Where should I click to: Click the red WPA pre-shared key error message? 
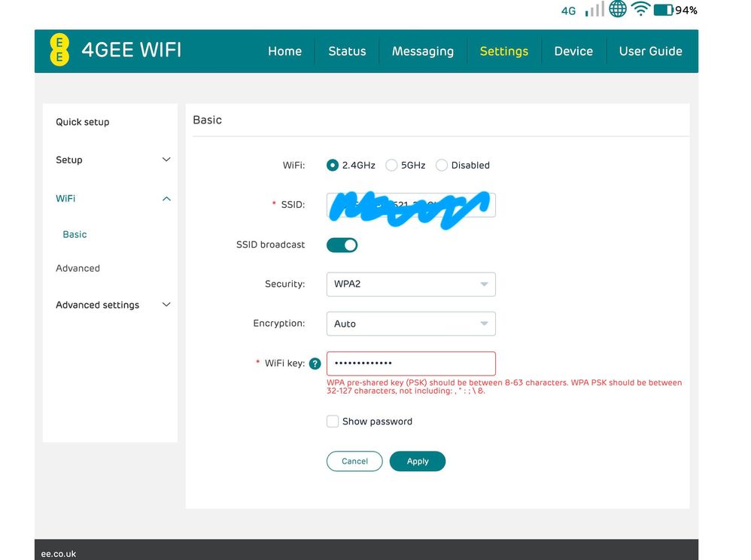504,387
